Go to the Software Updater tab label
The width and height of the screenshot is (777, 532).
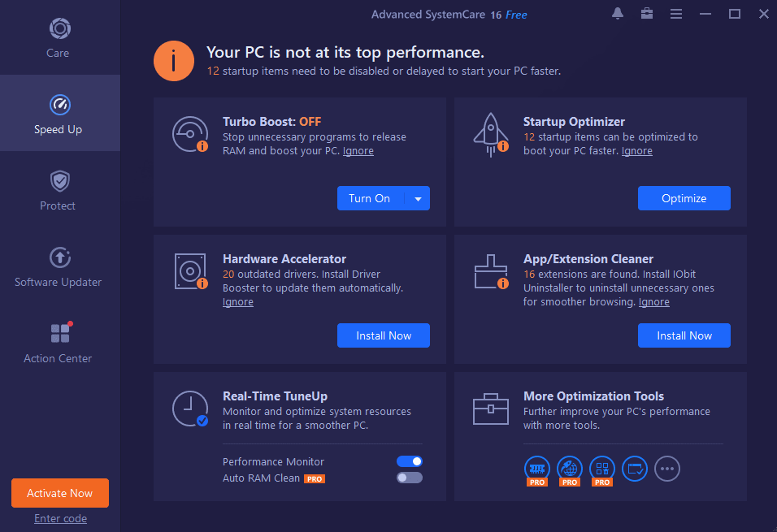58,282
